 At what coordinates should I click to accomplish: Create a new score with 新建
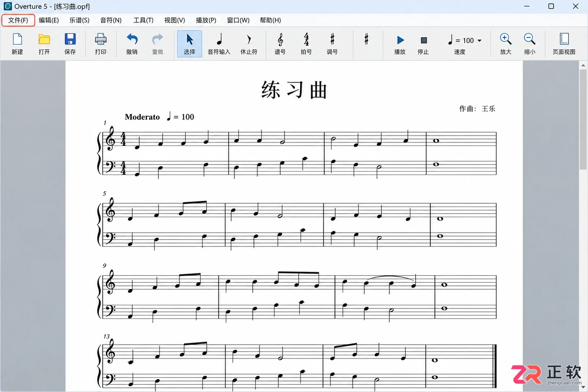click(17, 44)
